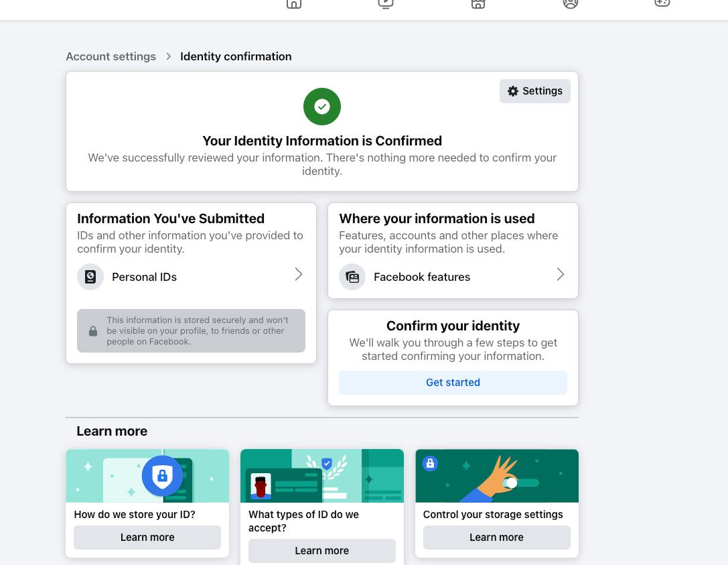Expand Personal IDs using the chevron arrow
728x565 pixels.
point(299,275)
